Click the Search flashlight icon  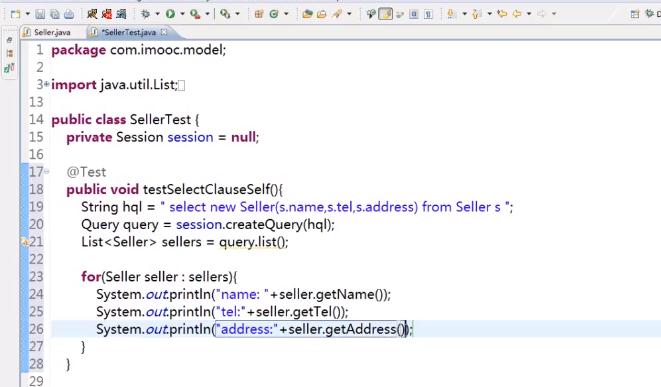(337, 14)
